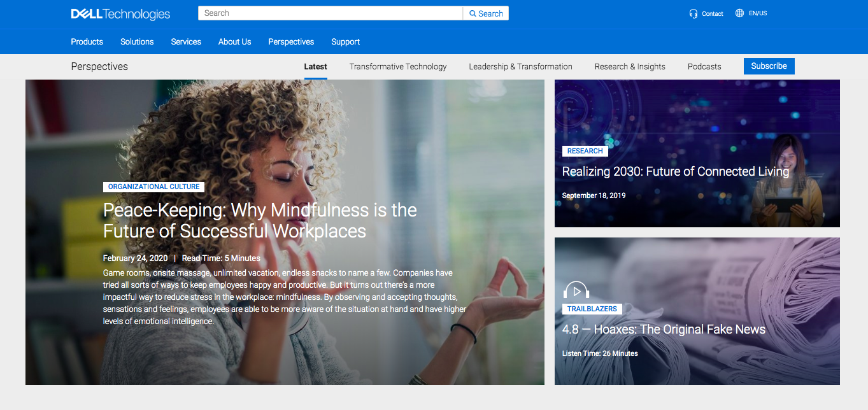
Task: Click the headset Contact icon
Action: [x=694, y=13]
